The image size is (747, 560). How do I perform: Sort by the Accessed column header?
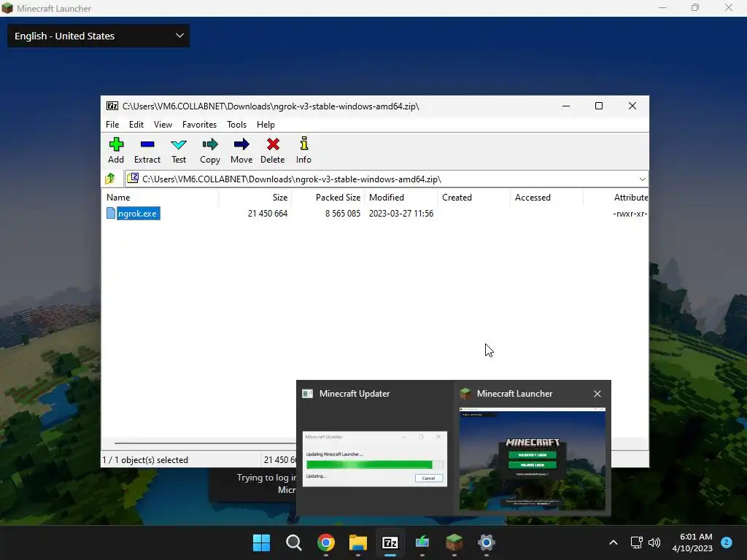pos(547,198)
